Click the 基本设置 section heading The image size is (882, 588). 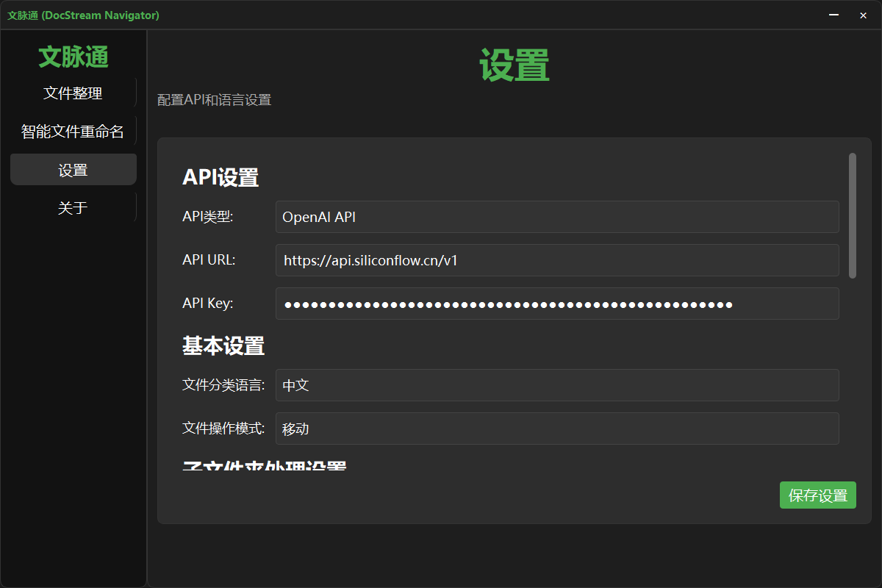[x=223, y=346]
